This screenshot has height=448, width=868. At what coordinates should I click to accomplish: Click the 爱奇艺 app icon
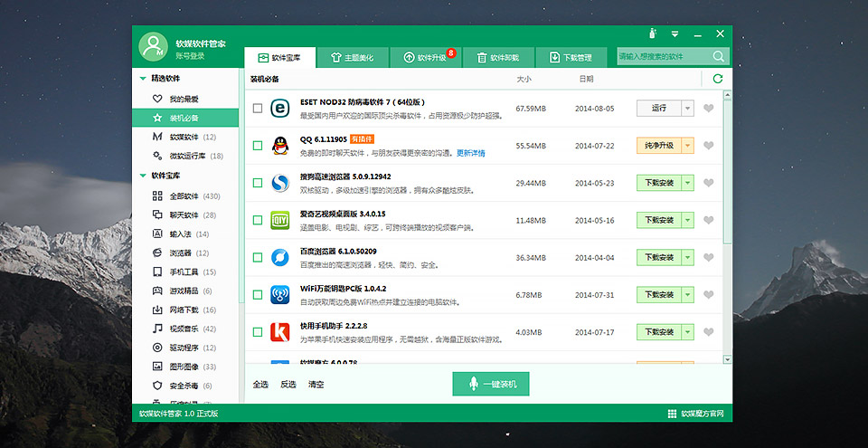279,220
